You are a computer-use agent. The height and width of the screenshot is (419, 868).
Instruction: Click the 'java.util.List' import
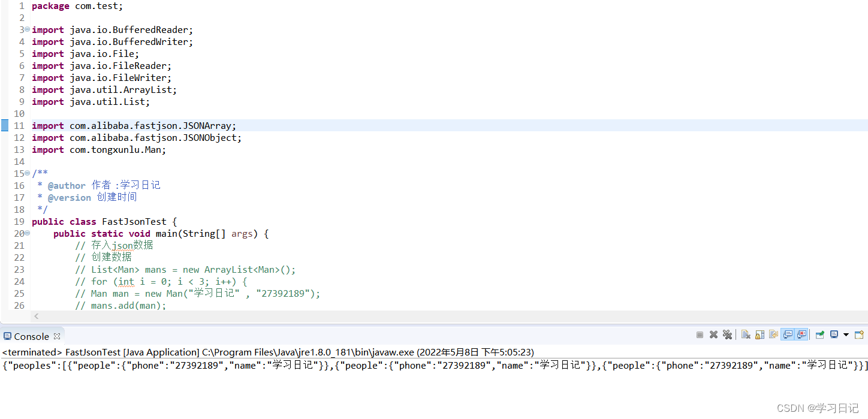[x=110, y=102]
